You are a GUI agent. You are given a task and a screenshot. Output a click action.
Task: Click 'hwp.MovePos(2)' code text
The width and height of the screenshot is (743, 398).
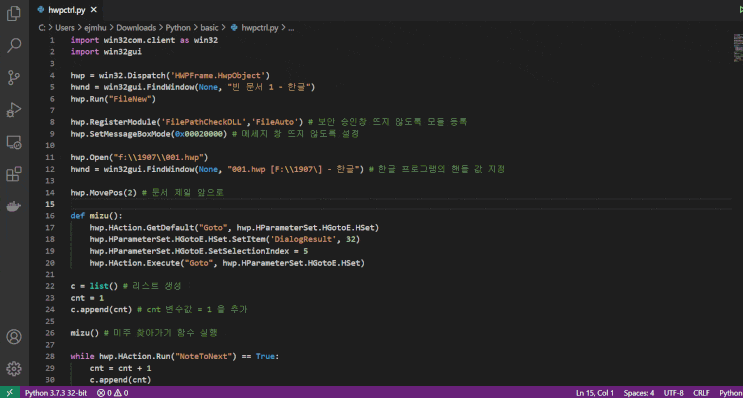click(x=103, y=192)
